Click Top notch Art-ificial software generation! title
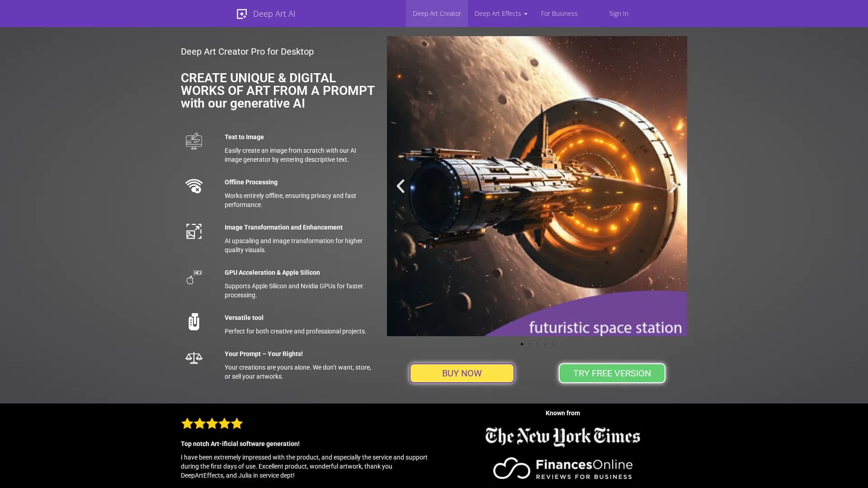868x488 pixels. (240, 444)
